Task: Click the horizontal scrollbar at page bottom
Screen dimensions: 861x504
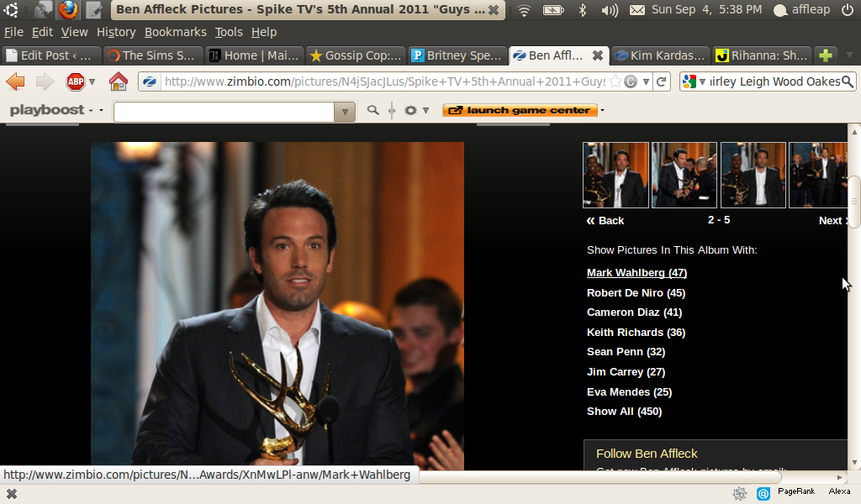Action: 601,477
